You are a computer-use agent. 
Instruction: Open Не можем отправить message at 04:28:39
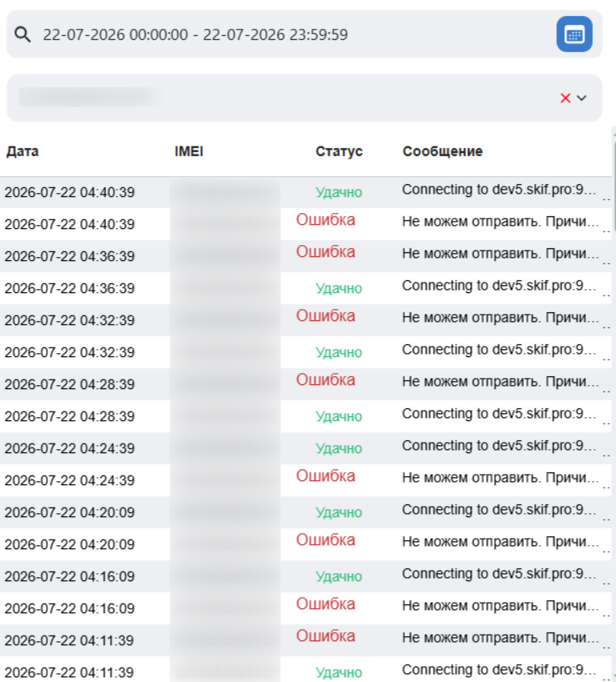tap(500, 382)
